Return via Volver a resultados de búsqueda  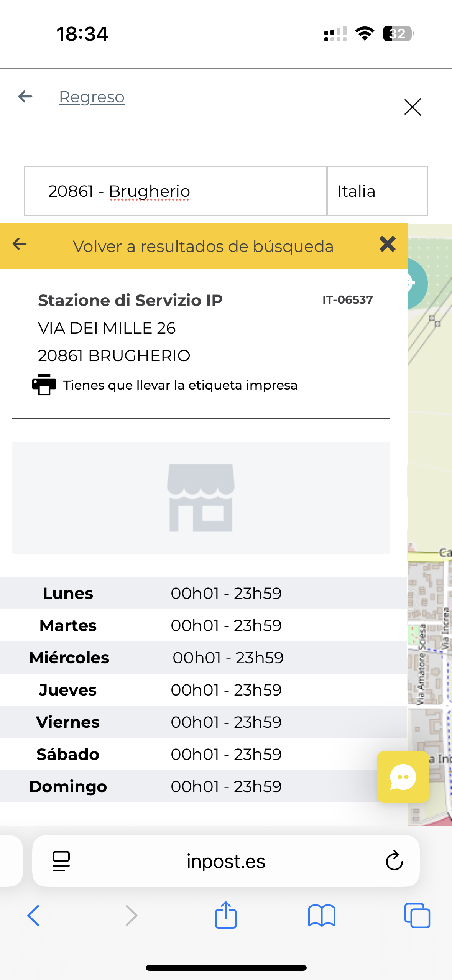pos(203,246)
